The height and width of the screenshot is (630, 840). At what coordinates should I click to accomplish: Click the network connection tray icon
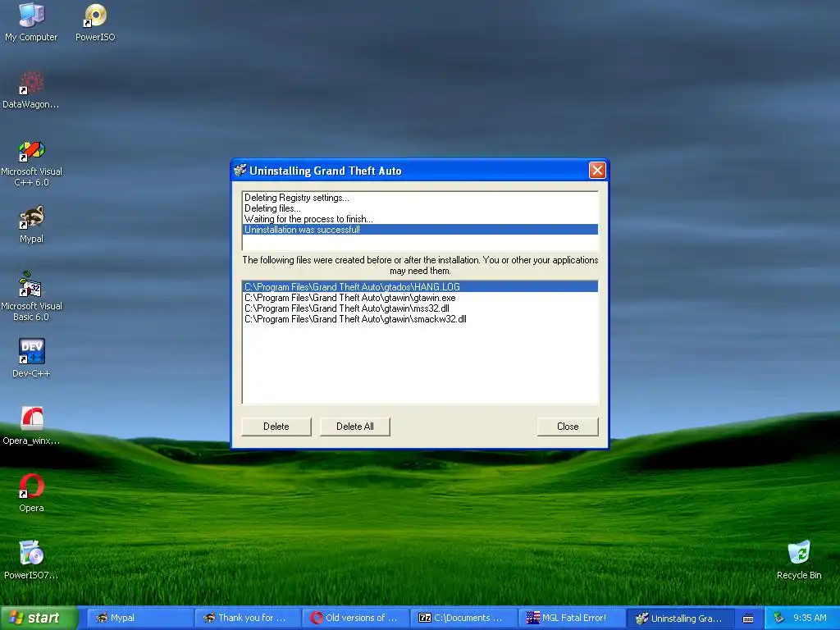[x=778, y=618]
